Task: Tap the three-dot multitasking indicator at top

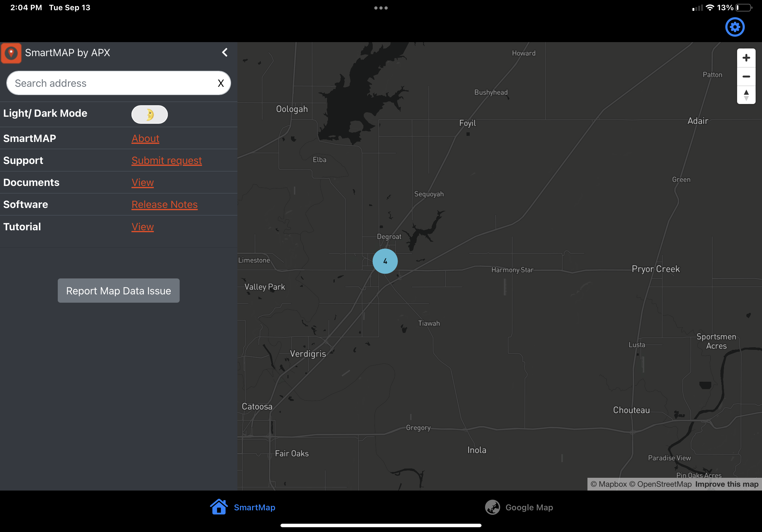Action: 381,8
